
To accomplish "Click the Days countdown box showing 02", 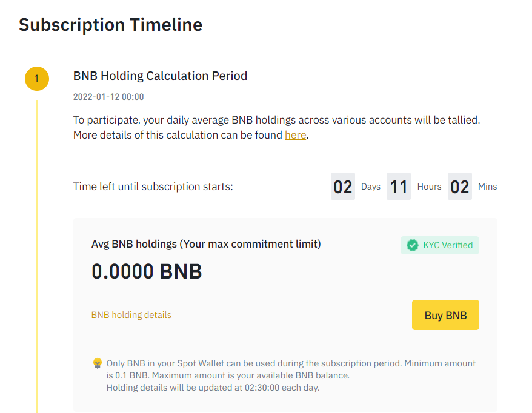I will (343, 187).
